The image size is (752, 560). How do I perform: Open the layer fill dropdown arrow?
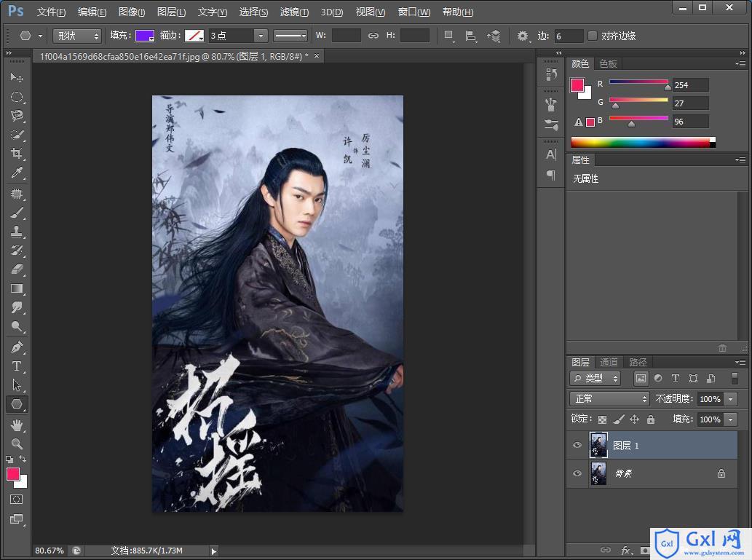[730, 419]
